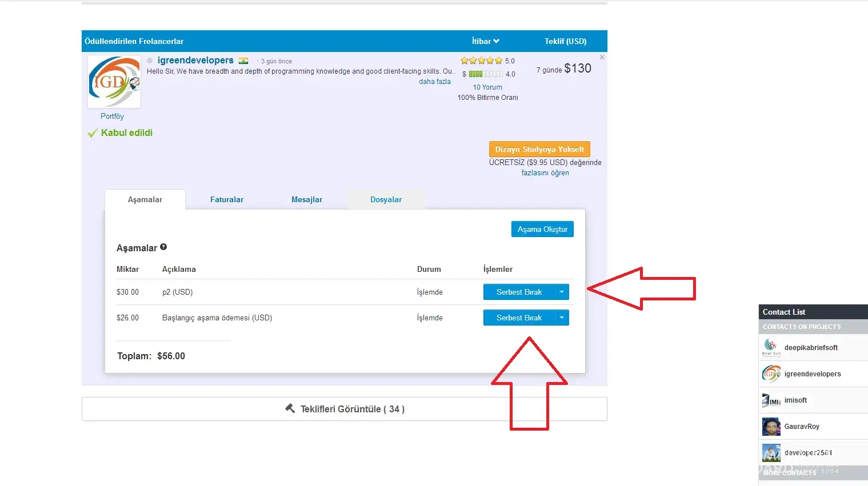Select igreendevelopers name in Contact List
Image resolution: width=868 pixels, height=486 pixels.
[813, 373]
